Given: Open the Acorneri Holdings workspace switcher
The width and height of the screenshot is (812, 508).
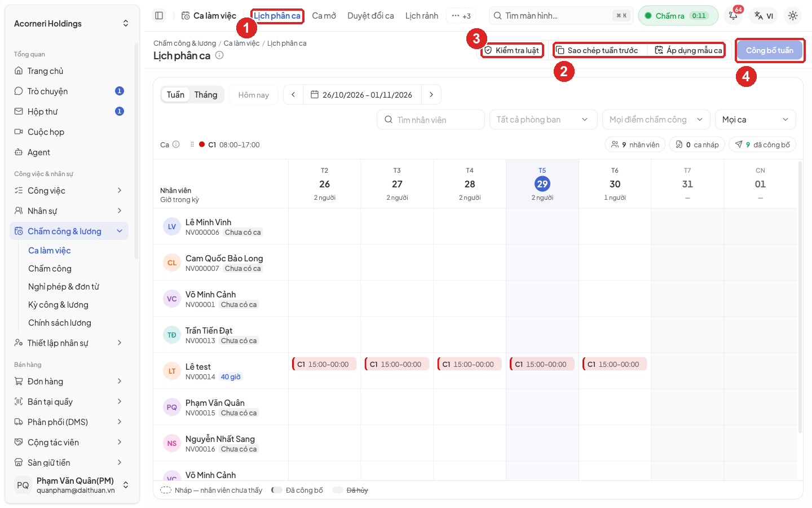Looking at the screenshot, I should tap(72, 24).
